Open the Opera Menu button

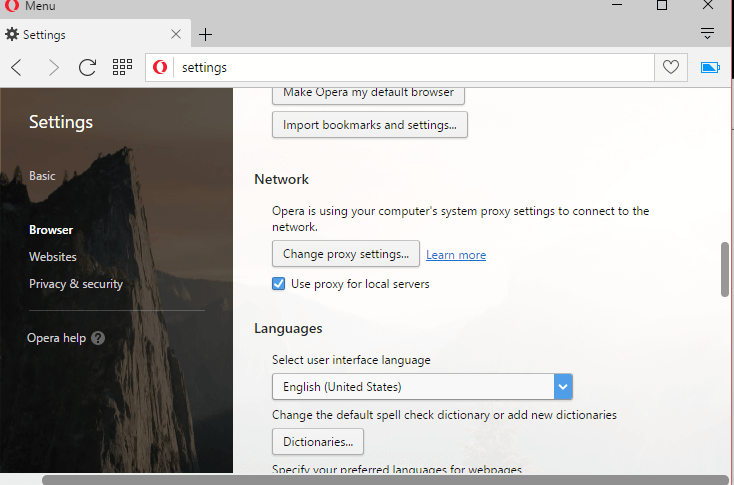[30, 6]
